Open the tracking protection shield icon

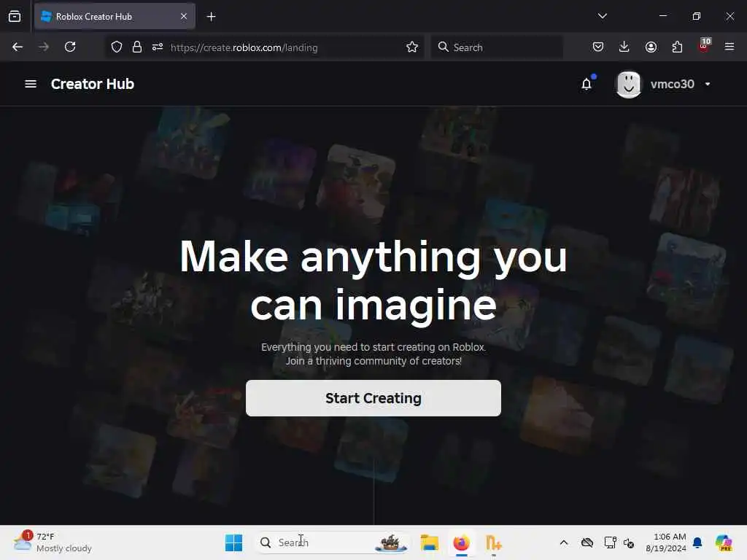pyautogui.click(x=117, y=47)
